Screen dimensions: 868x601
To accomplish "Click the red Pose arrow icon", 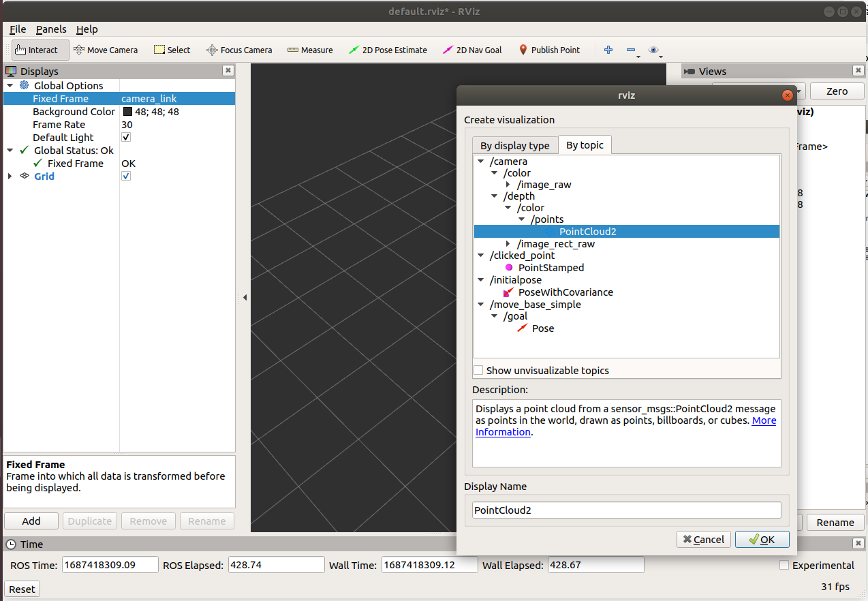I will (522, 328).
